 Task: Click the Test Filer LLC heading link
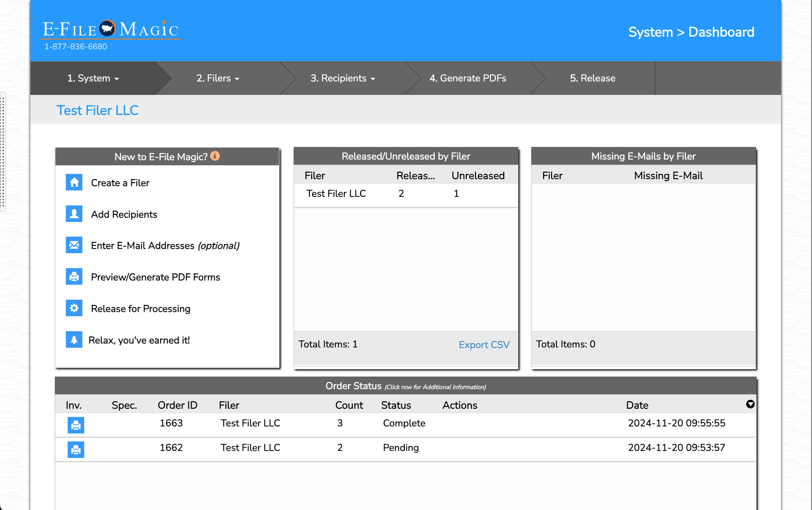click(x=97, y=110)
